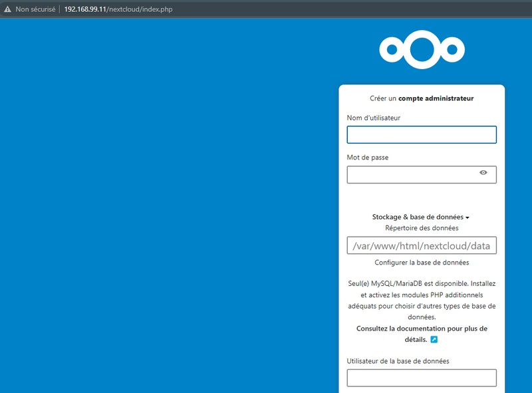The height and width of the screenshot is (393, 532).
Task: Click the browser URL address text
Action: [118, 11]
